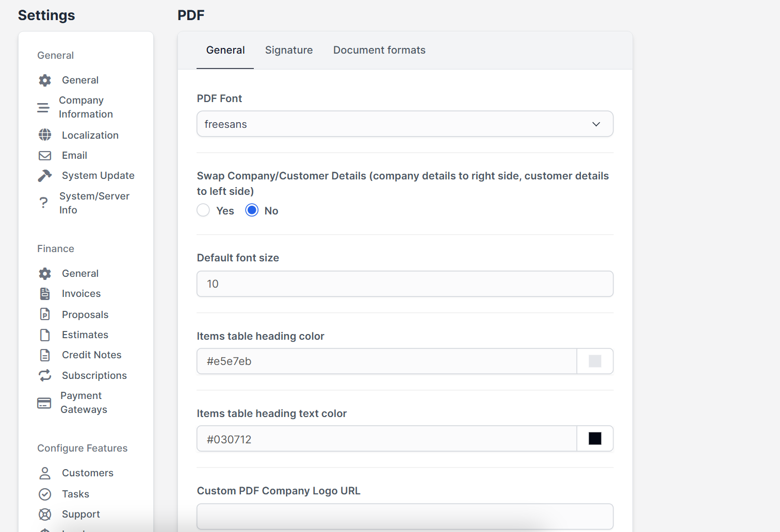The image size is (780, 532).
Task: Select Yes to swap company/customer details
Action: [203, 210]
